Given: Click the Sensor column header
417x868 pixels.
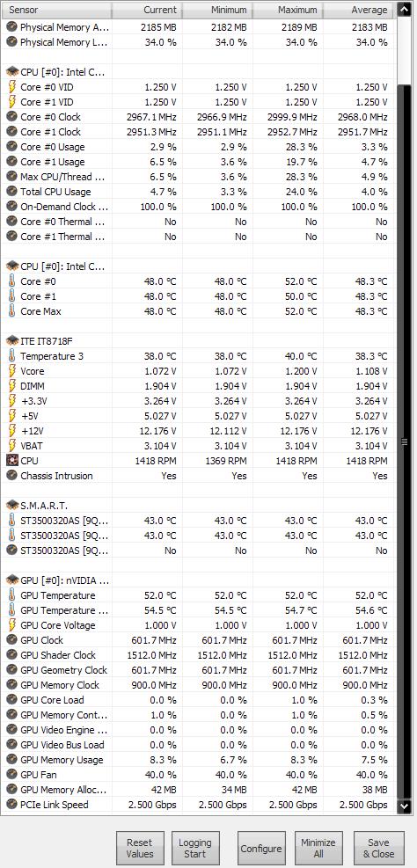Looking at the screenshot, I should click(x=56, y=10).
